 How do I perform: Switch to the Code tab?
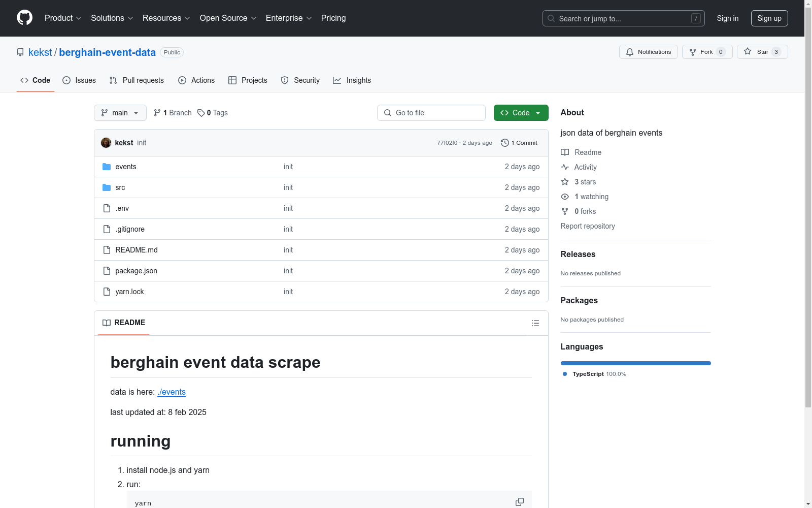(x=36, y=80)
